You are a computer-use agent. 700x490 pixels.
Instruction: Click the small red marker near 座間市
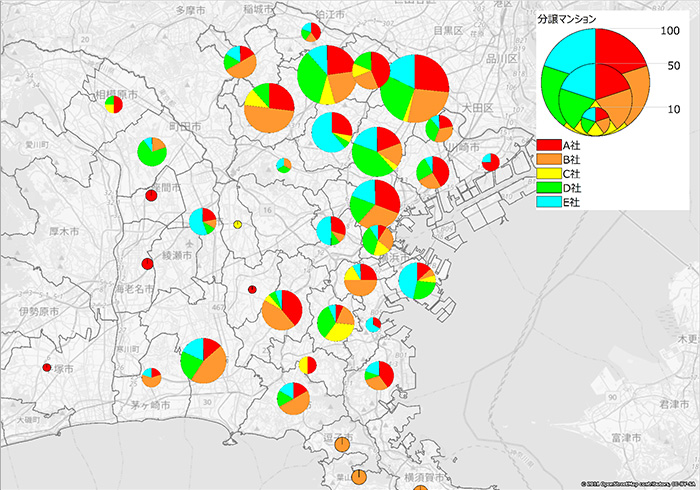[151, 195]
